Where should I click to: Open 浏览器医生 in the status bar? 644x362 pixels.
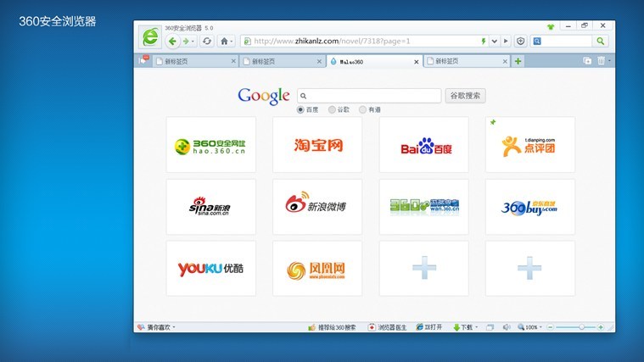387,327
